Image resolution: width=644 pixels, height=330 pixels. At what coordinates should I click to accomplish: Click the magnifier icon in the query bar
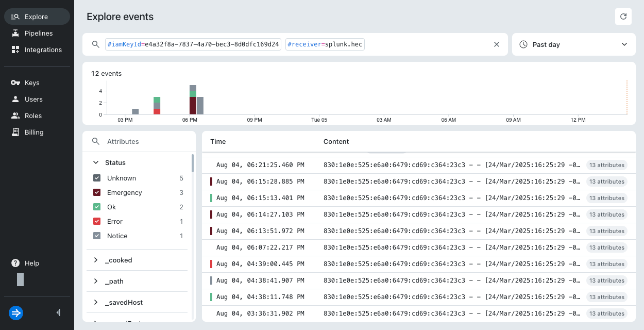(x=95, y=44)
